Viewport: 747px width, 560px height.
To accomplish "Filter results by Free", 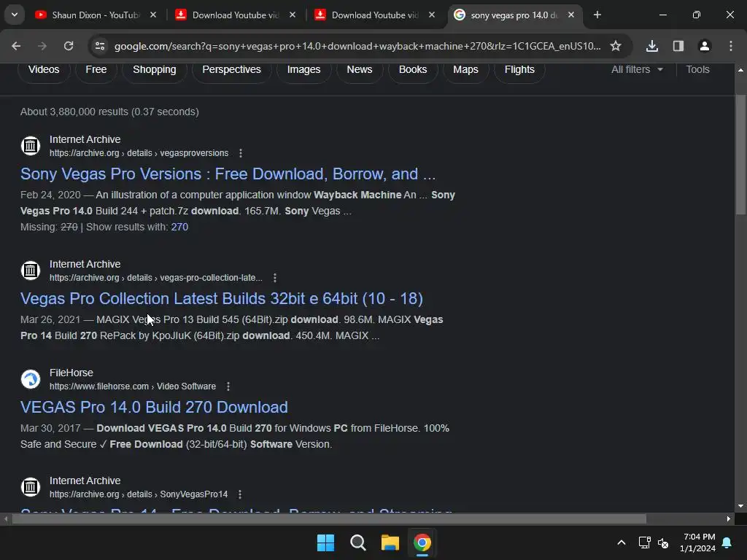I will tap(96, 69).
